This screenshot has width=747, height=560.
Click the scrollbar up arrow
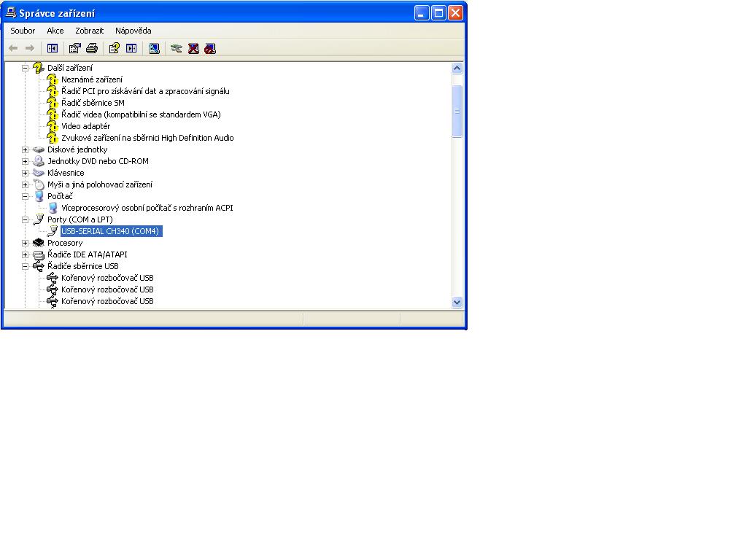click(x=457, y=68)
